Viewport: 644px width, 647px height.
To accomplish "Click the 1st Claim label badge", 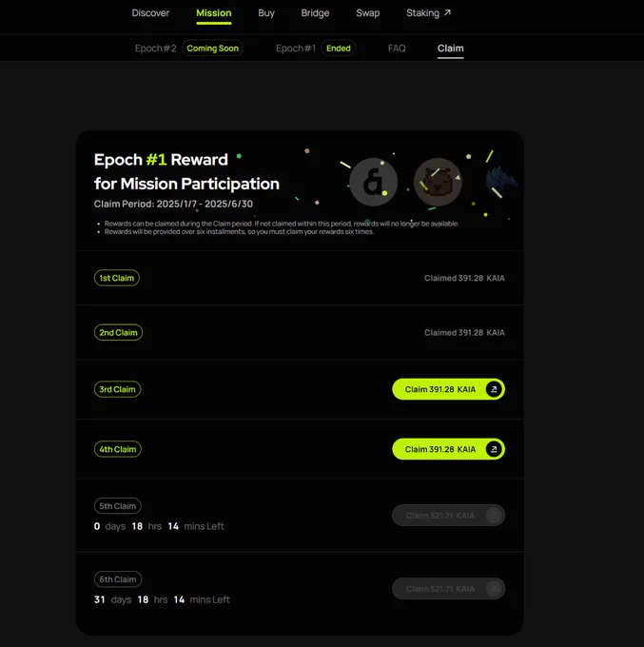I will click(117, 278).
